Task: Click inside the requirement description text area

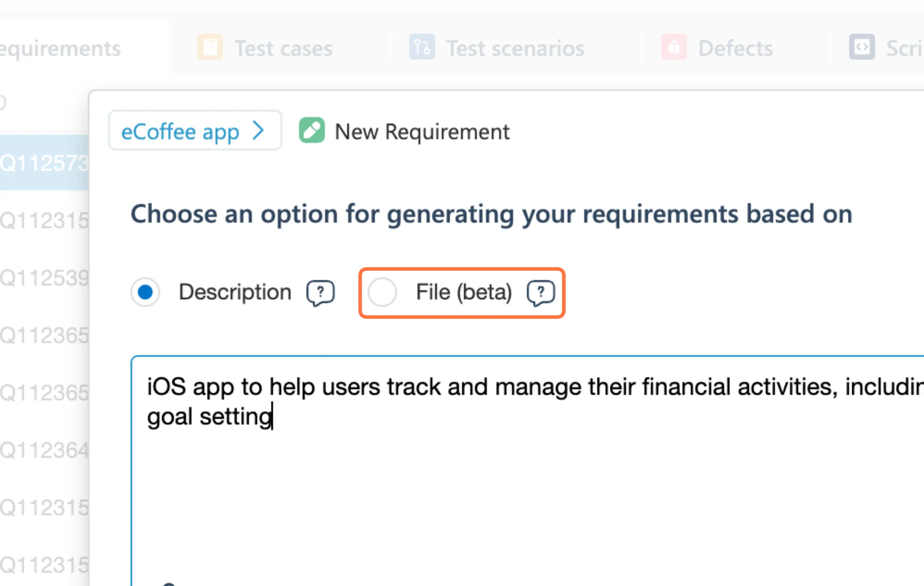Action: click(x=499, y=480)
